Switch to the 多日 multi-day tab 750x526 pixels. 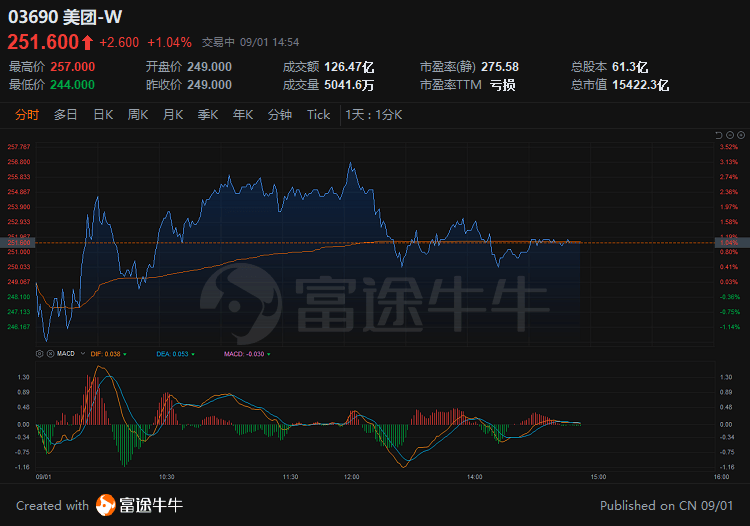66,115
